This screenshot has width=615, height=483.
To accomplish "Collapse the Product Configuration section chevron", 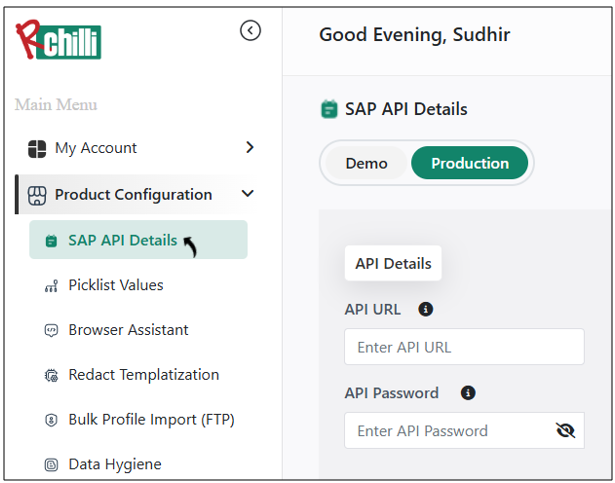I will tap(248, 194).
